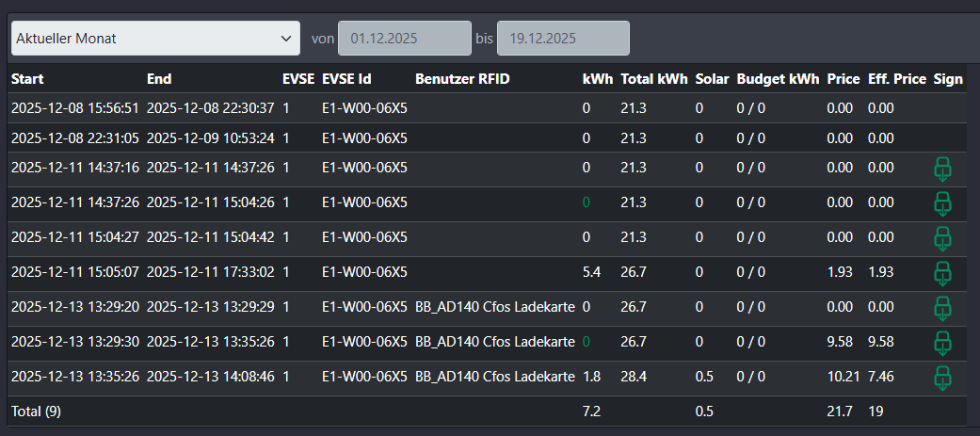Click the 'von' date field 01.12.2025
This screenshot has width=980, height=436.
pos(405,39)
